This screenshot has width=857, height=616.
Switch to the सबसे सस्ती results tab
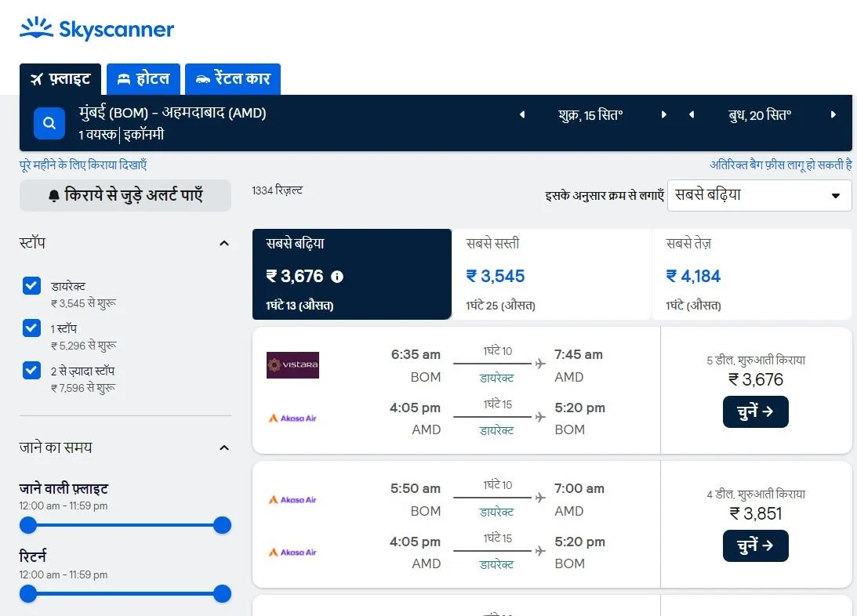551,274
